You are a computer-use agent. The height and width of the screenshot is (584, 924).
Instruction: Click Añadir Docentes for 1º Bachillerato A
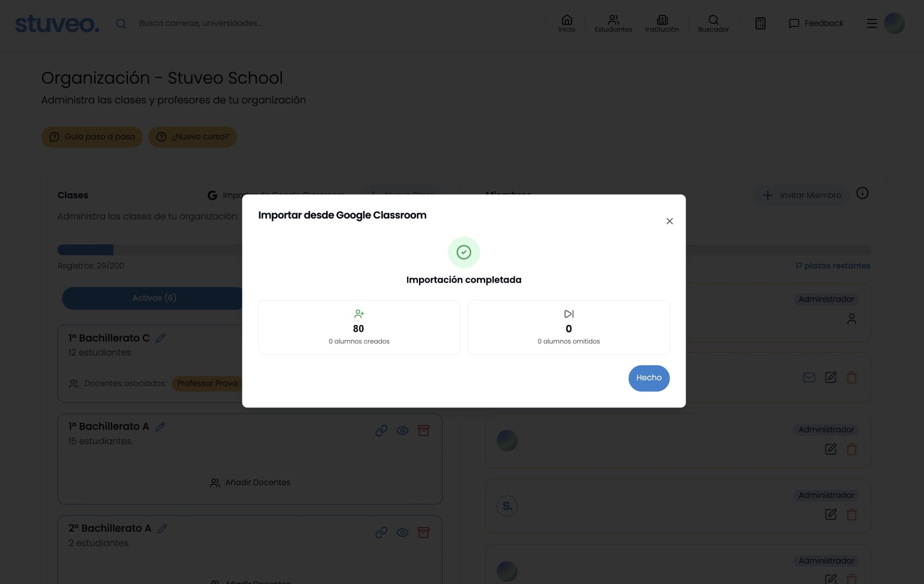(x=250, y=482)
